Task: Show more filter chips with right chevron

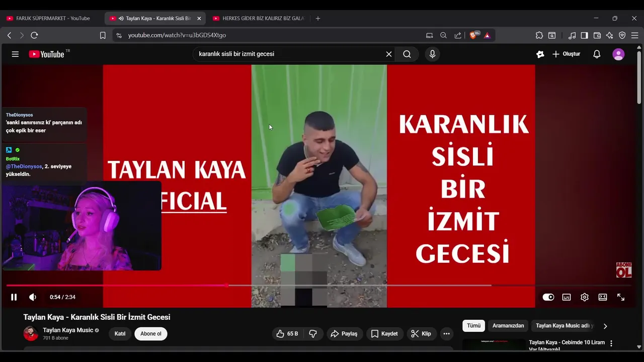Action: [605, 326]
